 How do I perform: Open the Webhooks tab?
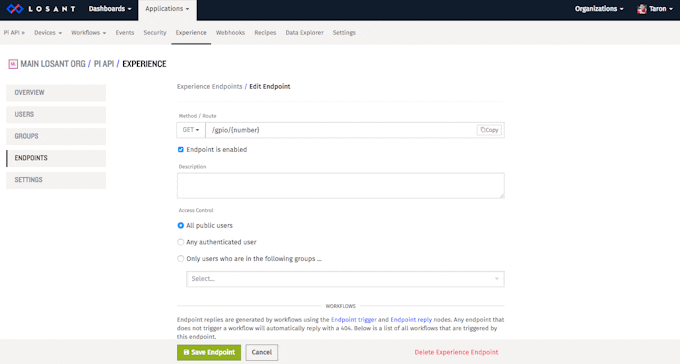(x=230, y=33)
